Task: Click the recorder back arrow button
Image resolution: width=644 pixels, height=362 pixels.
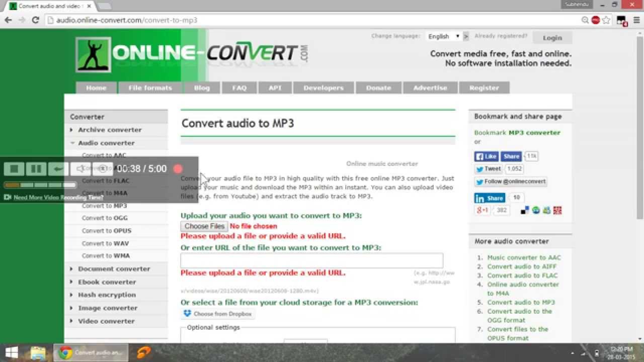Action: pyautogui.click(x=58, y=169)
